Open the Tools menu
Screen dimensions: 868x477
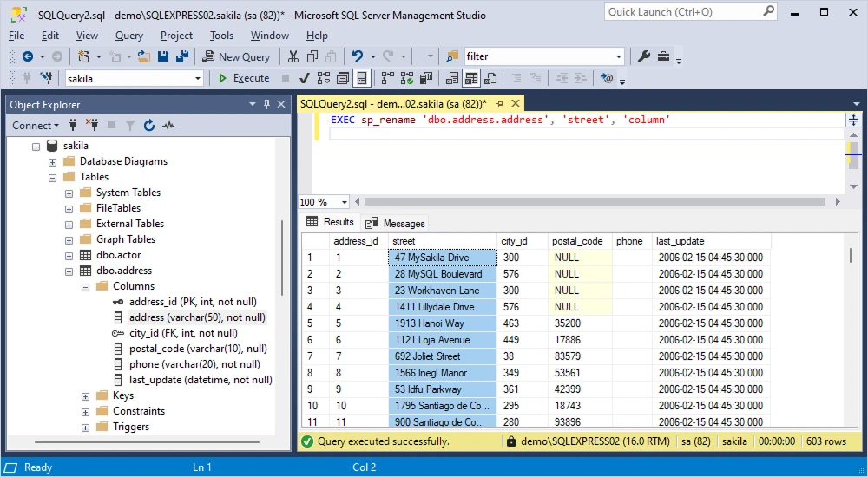pos(221,36)
